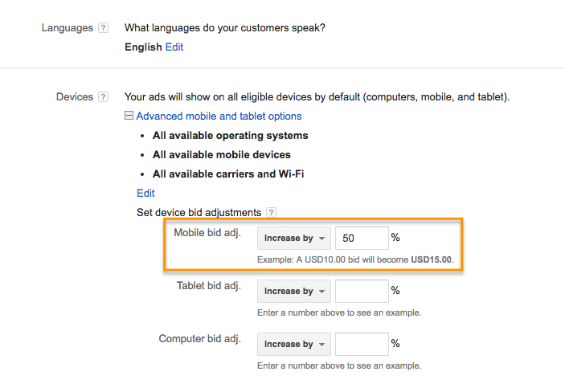The width and height of the screenshot is (565, 392).
Task: Click the USD15.00 example bid text
Action: pyautogui.click(x=432, y=260)
